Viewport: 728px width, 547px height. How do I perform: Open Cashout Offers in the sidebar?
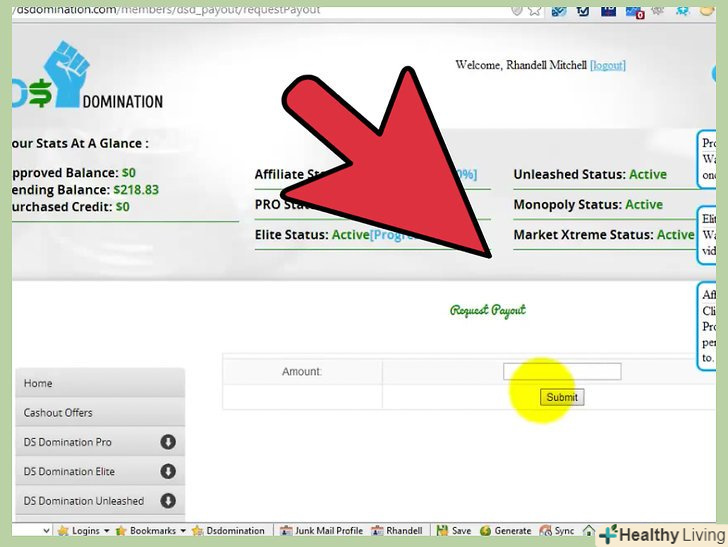[x=100, y=412]
